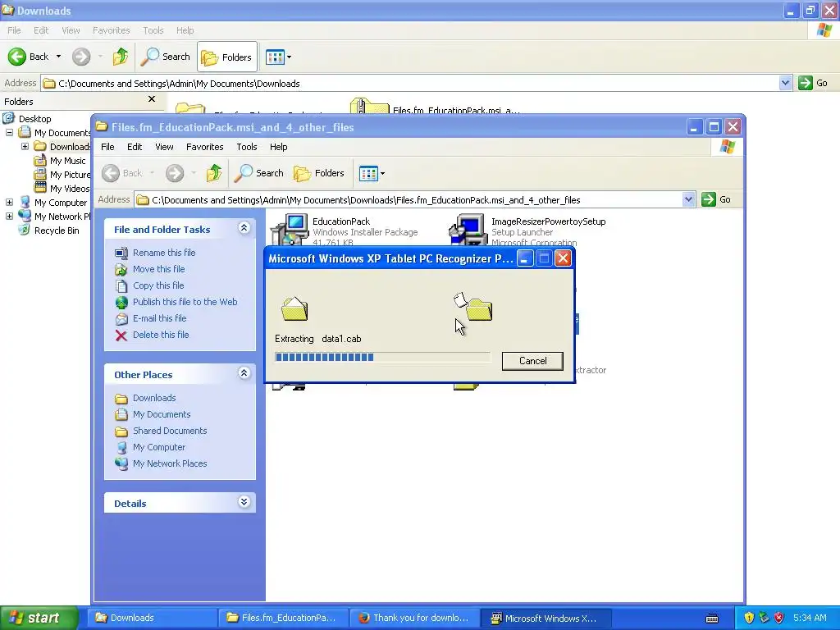
Task: Open Downloads link in Other Places
Action: pos(154,398)
